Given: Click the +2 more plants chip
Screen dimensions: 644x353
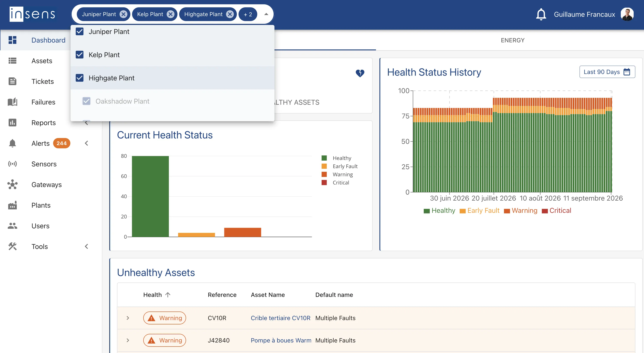Looking at the screenshot, I should 248,14.
